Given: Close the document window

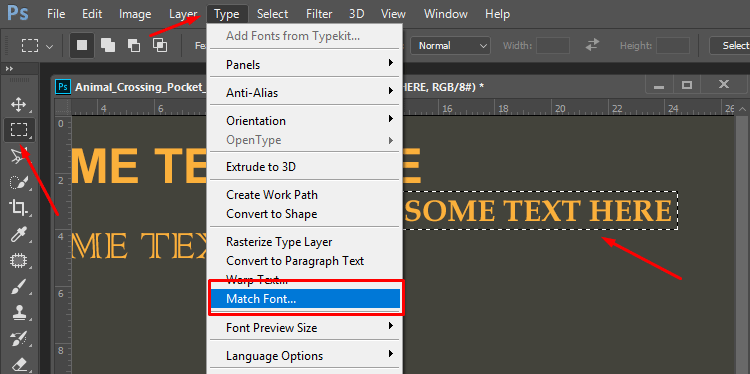Looking at the screenshot, I should click(724, 85).
